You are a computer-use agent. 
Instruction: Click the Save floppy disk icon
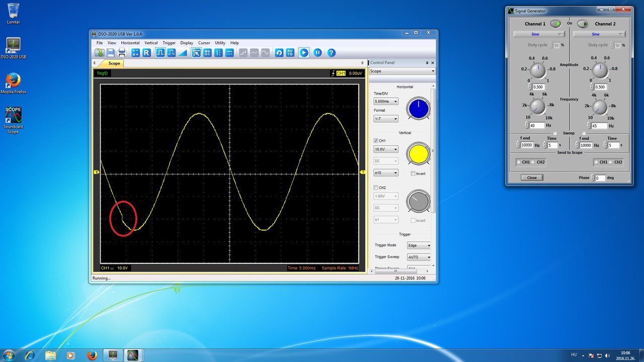(x=111, y=53)
